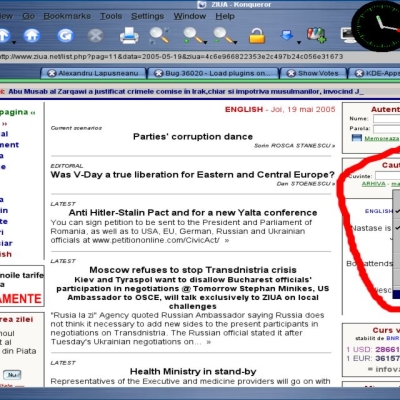Viewport: 400px width, 400px height.
Task: Click the 'Current scenarios' label
Action: point(76,128)
